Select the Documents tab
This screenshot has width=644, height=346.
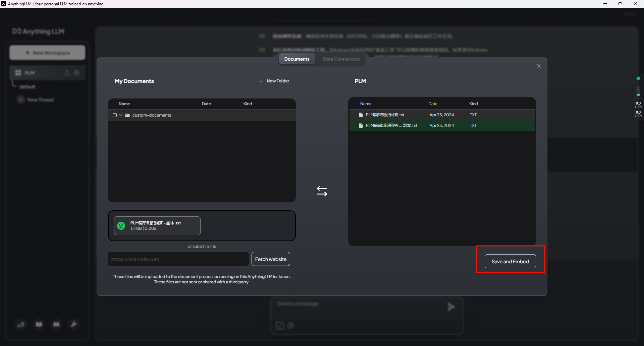pos(297,59)
